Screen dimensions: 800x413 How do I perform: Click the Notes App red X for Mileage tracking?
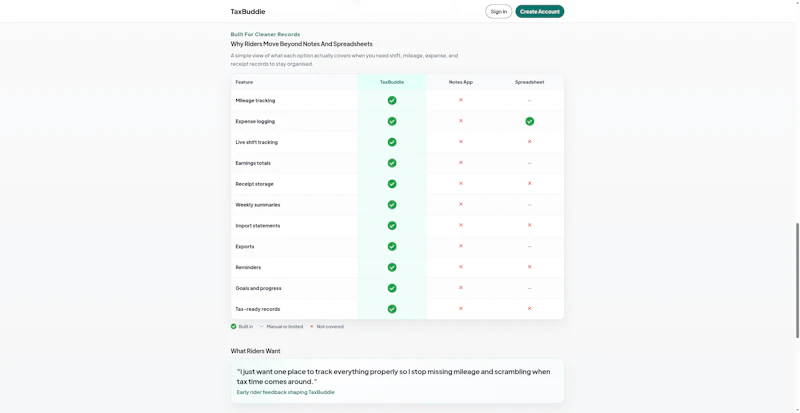point(461,100)
